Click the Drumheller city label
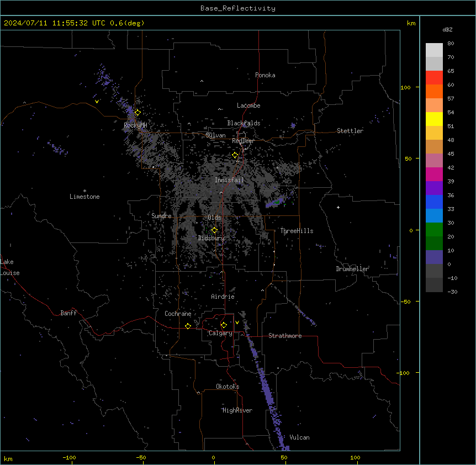Screen dimensions: 476x465 coord(352,269)
